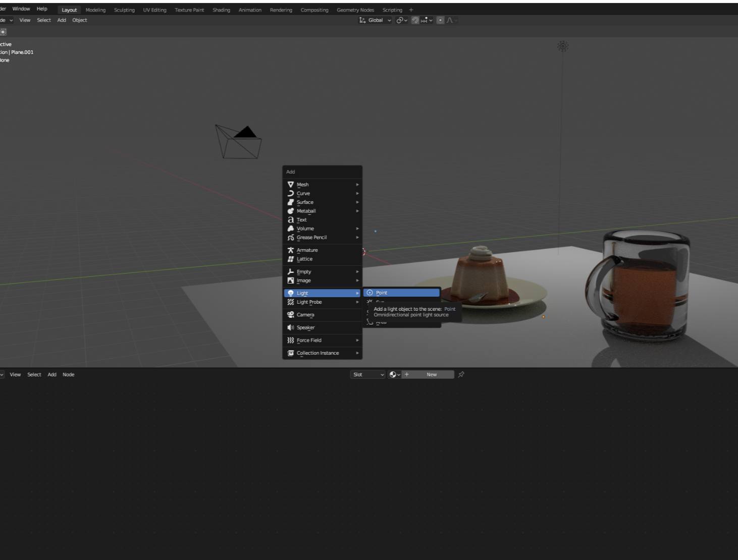The width and height of the screenshot is (738, 560).
Task: Open the Light Probe submenu
Action: pyautogui.click(x=322, y=302)
